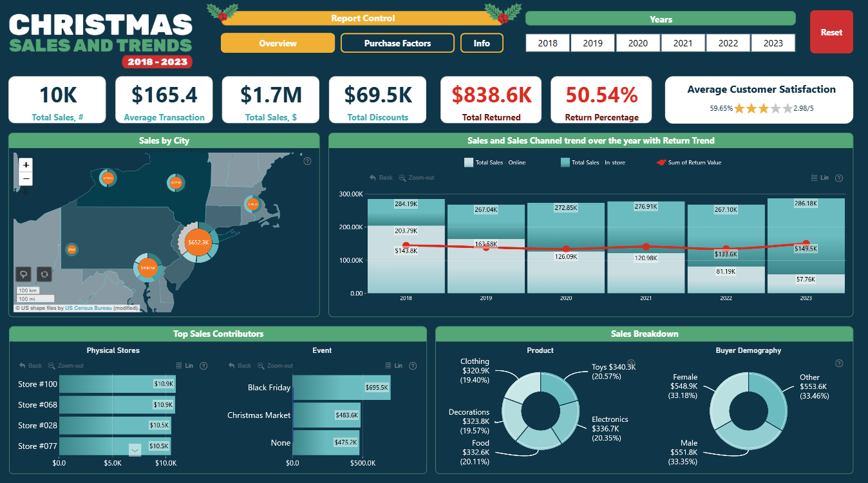Image resolution: width=868 pixels, height=483 pixels.
Task: Switch to the Purchase Factors tab
Action: pyautogui.click(x=397, y=43)
